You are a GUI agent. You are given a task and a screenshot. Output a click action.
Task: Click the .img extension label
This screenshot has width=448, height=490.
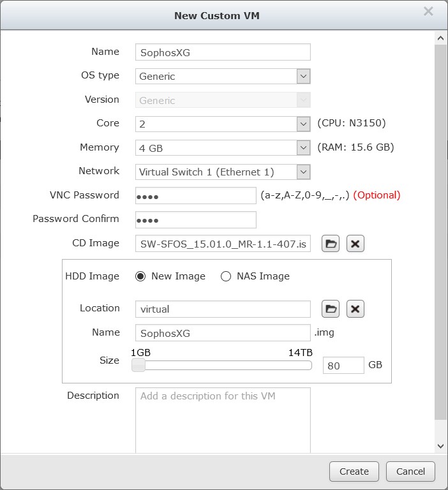[324, 332]
